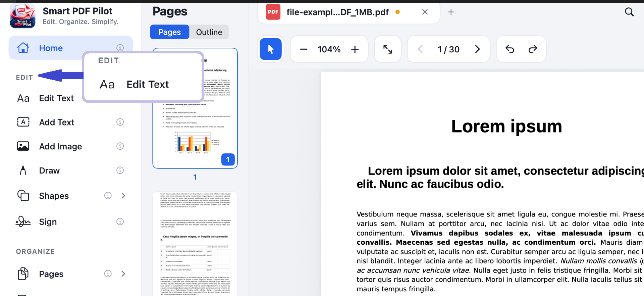Select the second page thumbnail
This screenshot has width=644, height=296.
tap(195, 244)
